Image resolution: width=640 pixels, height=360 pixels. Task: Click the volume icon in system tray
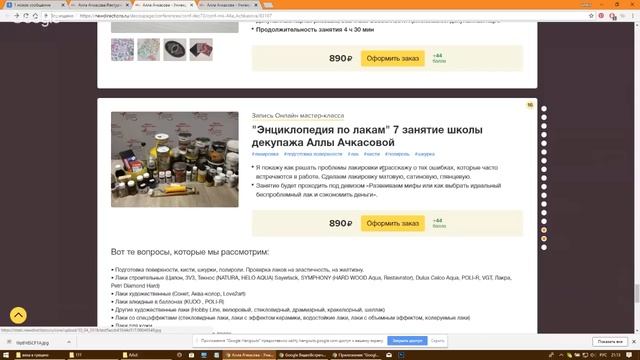pyautogui.click(x=593, y=355)
